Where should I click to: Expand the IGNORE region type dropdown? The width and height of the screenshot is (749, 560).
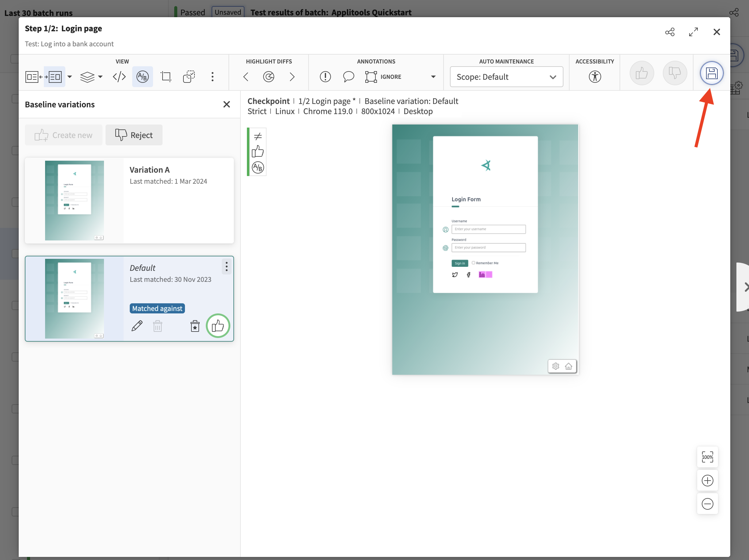[x=433, y=77]
